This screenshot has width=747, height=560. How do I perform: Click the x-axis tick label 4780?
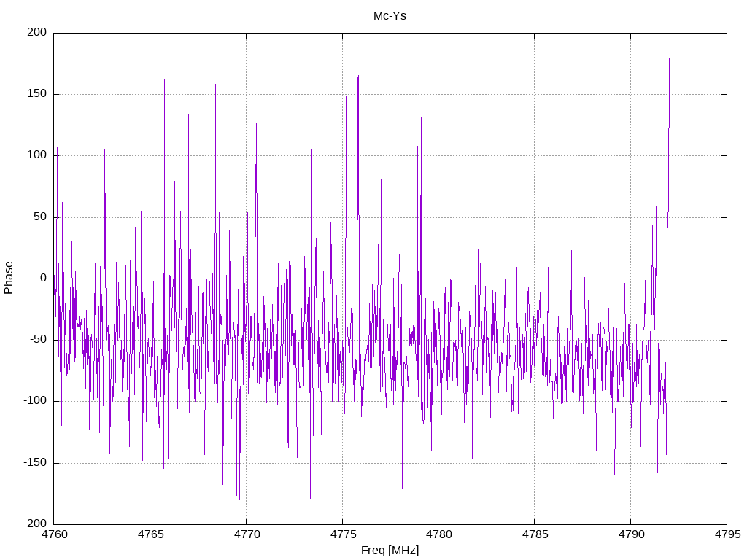click(438, 534)
